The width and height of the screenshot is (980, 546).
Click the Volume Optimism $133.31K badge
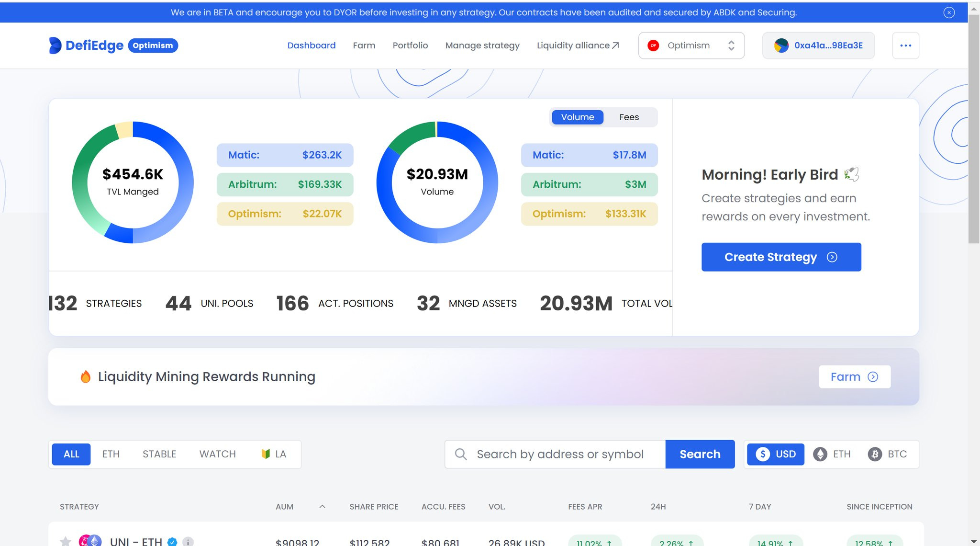coord(589,214)
